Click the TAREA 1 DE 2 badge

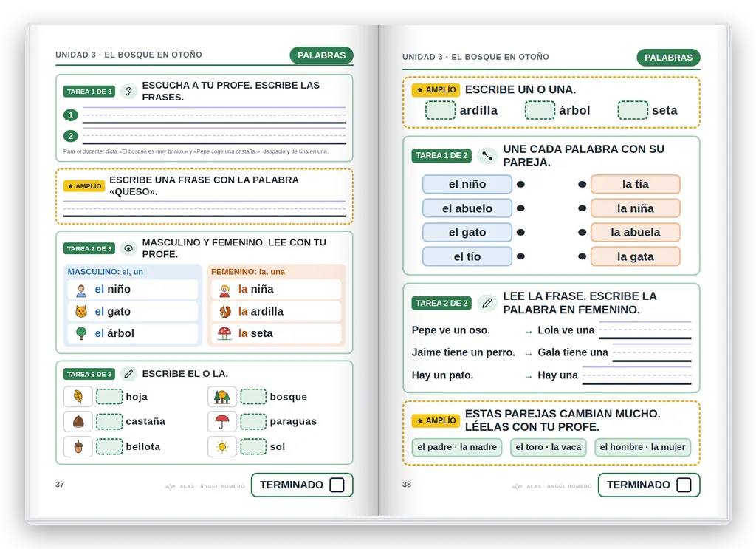point(441,156)
